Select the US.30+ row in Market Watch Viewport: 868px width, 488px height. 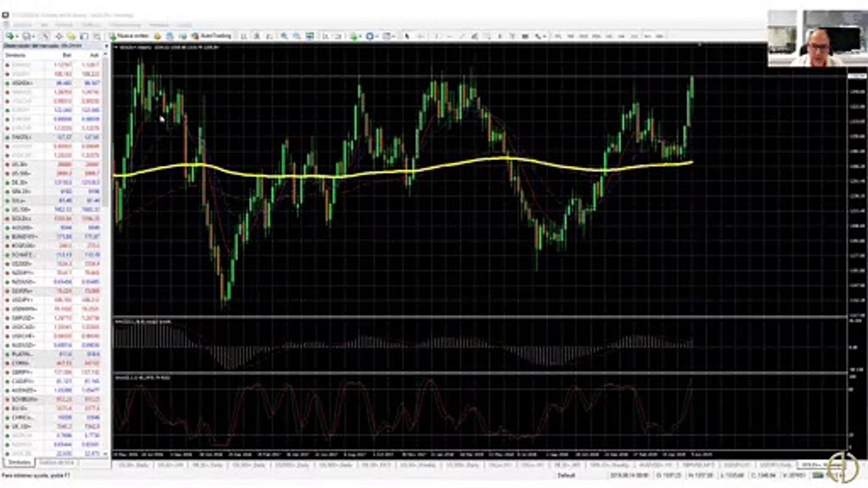[x=52, y=164]
